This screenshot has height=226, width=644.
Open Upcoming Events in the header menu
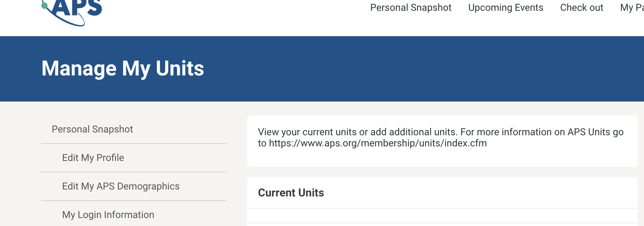[506, 8]
